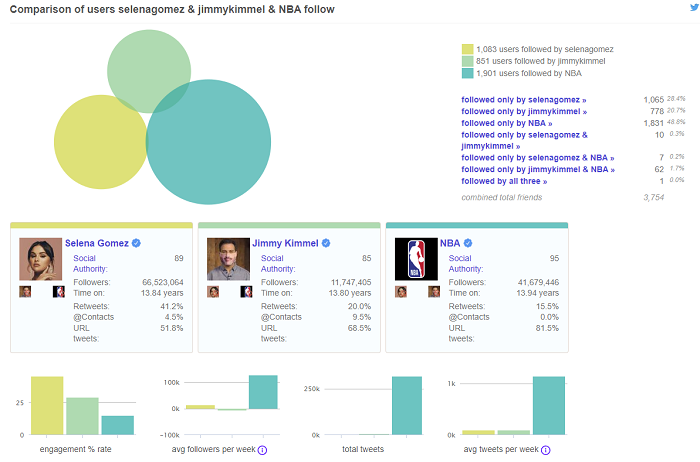Click small Selena avatar under Jimmy Kimmel's photo
Viewport: 700px width, 462px height.
point(213,292)
